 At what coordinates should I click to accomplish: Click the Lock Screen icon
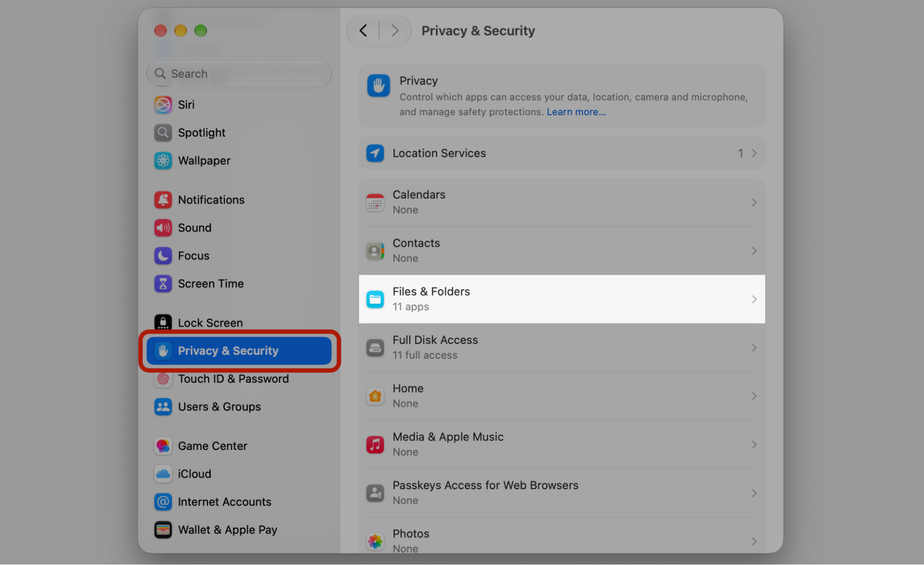point(163,323)
